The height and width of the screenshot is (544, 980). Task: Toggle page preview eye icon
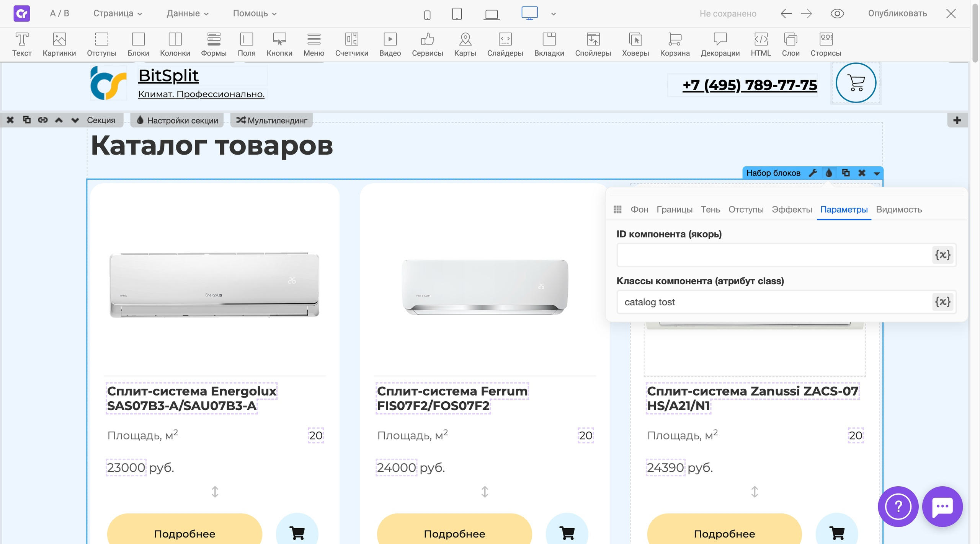point(837,14)
